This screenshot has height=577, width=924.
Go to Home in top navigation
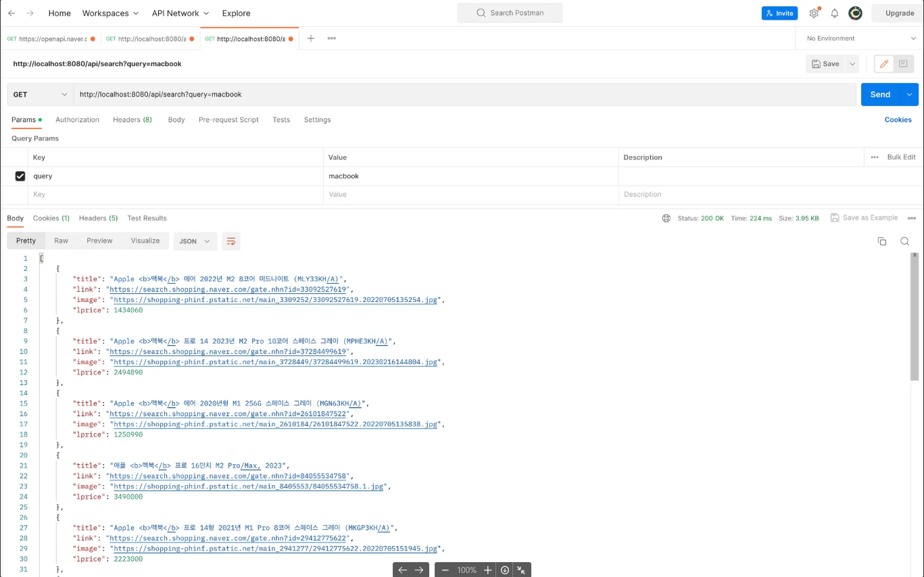tap(59, 13)
